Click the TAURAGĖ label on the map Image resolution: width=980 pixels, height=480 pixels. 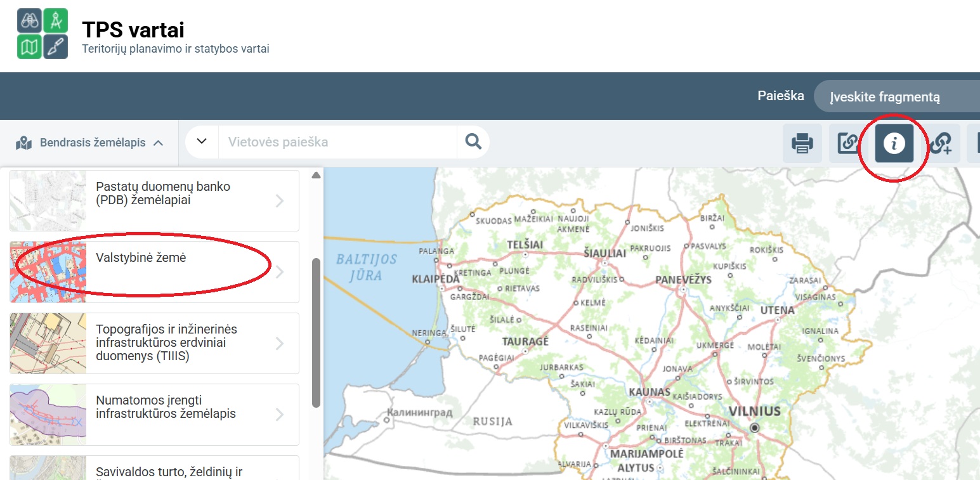pyautogui.click(x=525, y=341)
